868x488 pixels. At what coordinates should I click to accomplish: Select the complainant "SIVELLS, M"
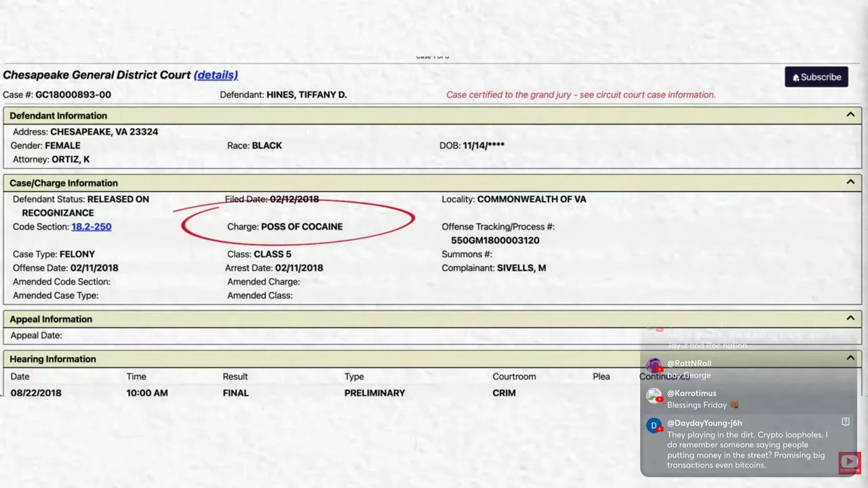(x=521, y=268)
